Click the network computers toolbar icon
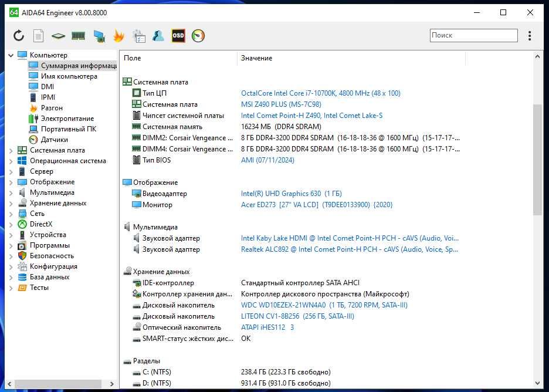549x392 pixels. (x=100, y=36)
